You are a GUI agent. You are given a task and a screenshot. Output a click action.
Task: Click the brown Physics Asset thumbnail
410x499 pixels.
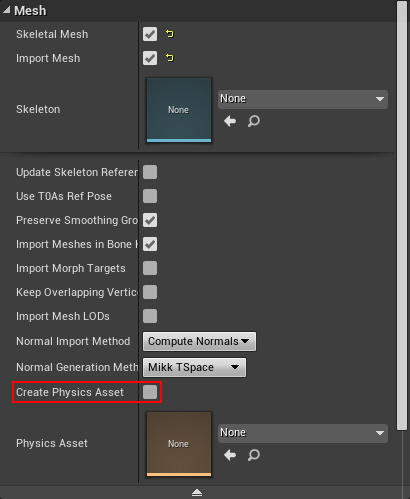coord(179,444)
